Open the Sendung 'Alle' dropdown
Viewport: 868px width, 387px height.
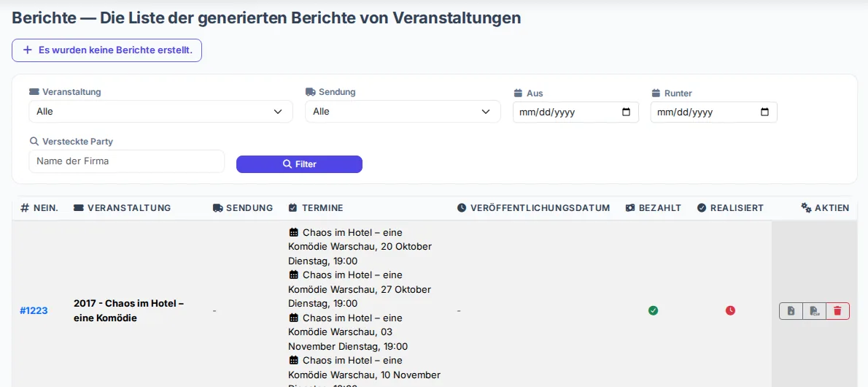403,112
